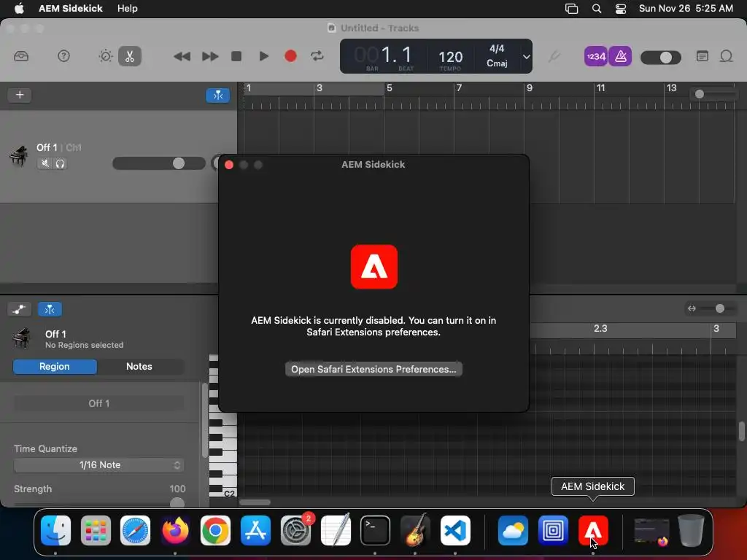Open System Settings from the Dock

[x=295, y=531]
